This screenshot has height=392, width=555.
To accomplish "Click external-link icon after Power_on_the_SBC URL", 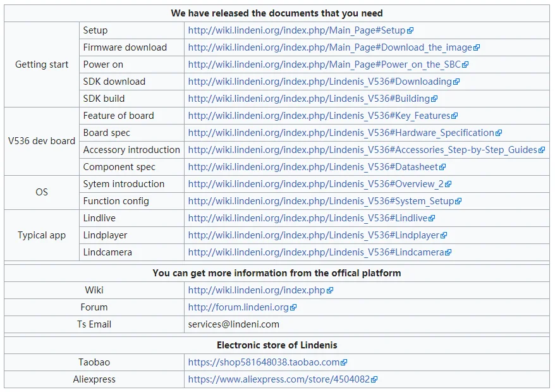I will pyautogui.click(x=466, y=64).
